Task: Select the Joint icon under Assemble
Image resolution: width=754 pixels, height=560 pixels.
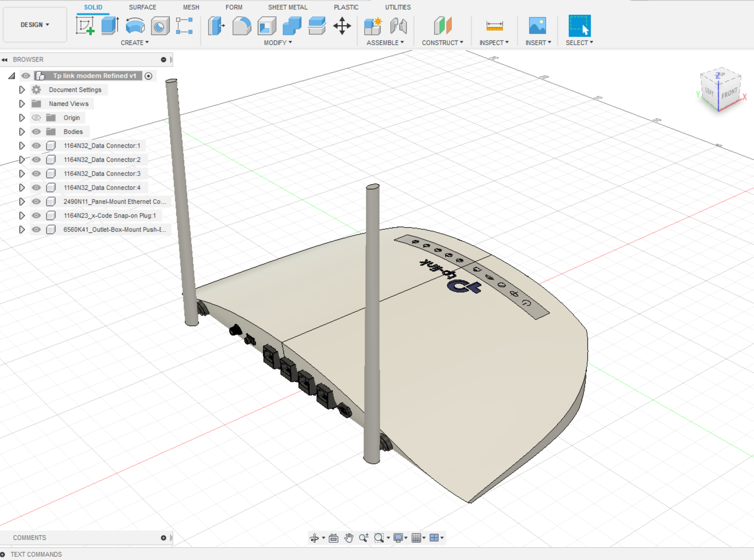Action: [398, 26]
